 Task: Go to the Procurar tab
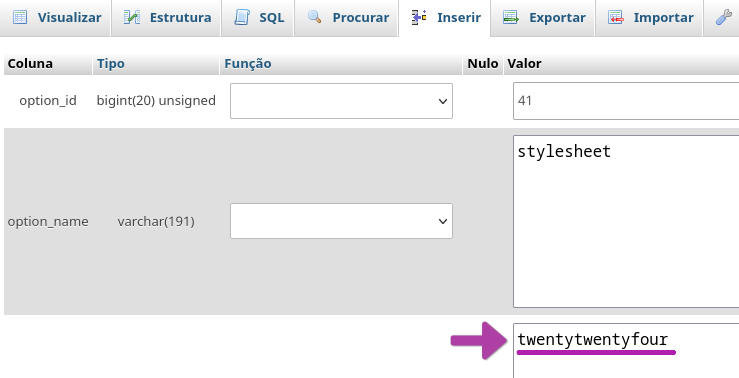point(346,18)
